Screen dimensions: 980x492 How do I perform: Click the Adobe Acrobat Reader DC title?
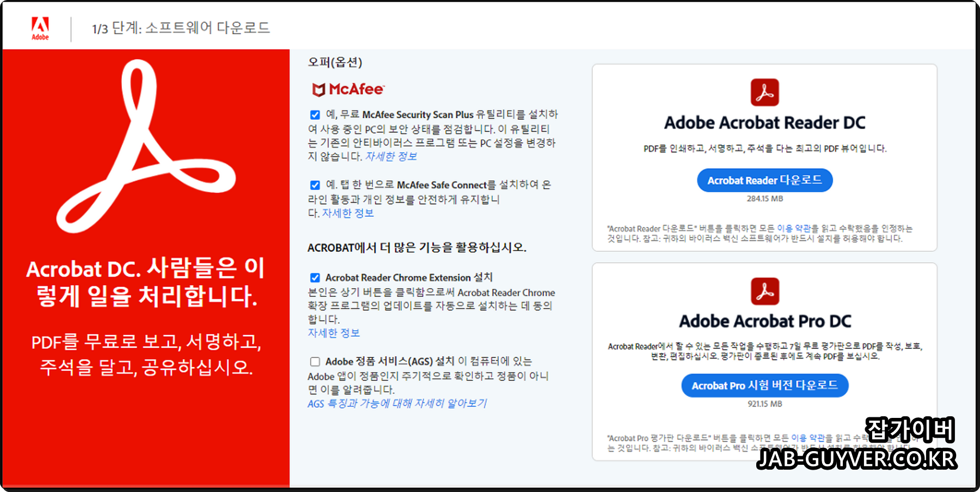764,123
